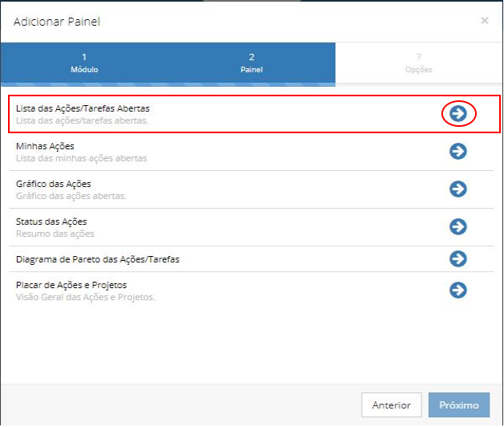504x427 pixels.
Task: Click description 'Gráfico das ações abertas.'
Action: [71, 196]
